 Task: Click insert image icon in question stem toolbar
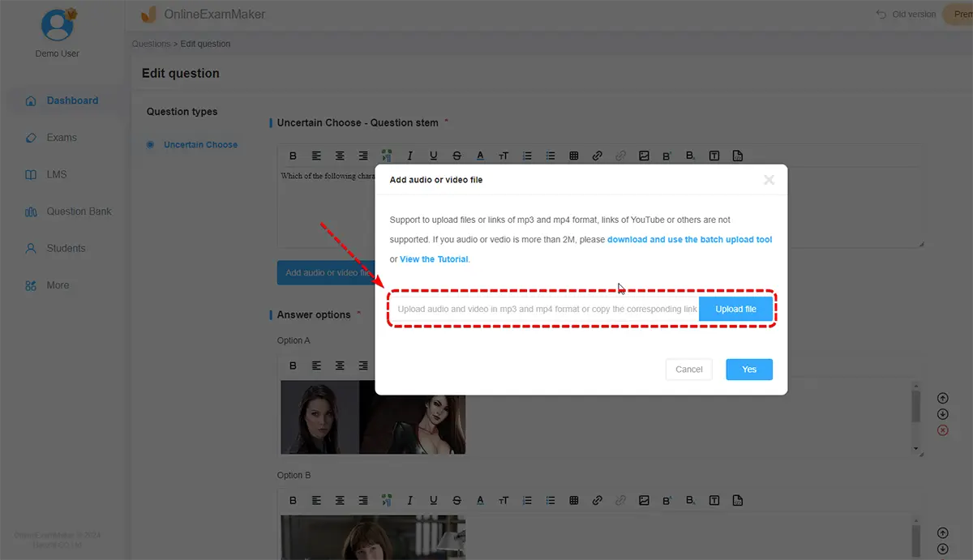pyautogui.click(x=644, y=156)
